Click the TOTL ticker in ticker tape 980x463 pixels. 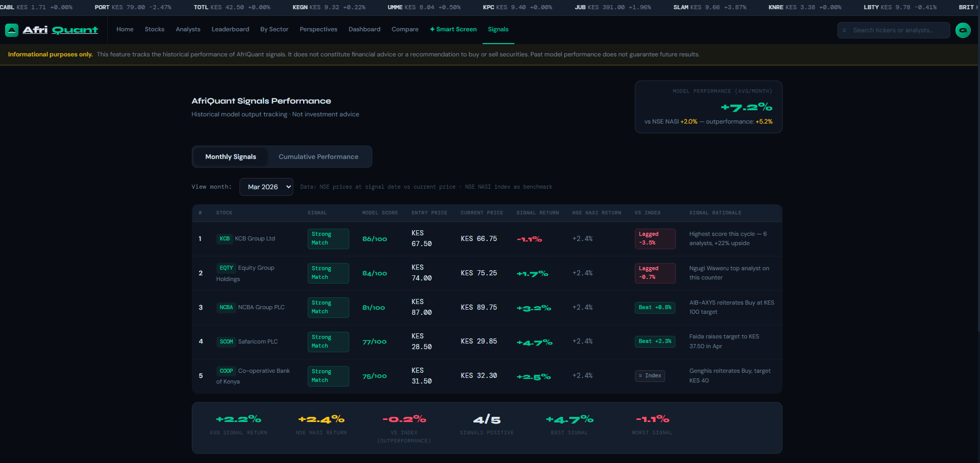[232, 7]
